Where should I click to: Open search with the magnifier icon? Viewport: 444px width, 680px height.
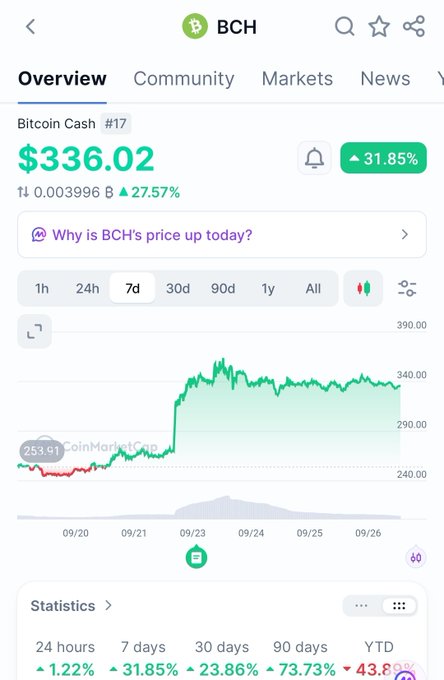pos(345,27)
